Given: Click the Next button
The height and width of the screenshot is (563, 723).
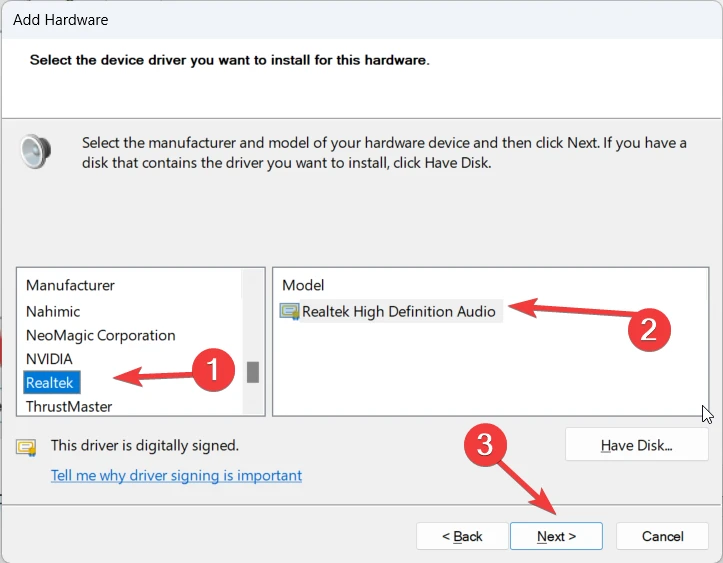Looking at the screenshot, I should pos(556,536).
